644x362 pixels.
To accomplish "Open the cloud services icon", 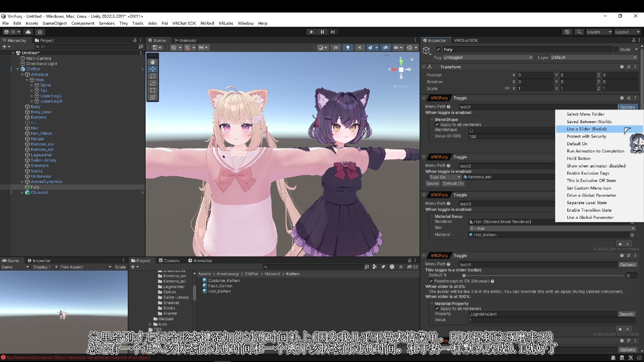I will (x=28, y=32).
